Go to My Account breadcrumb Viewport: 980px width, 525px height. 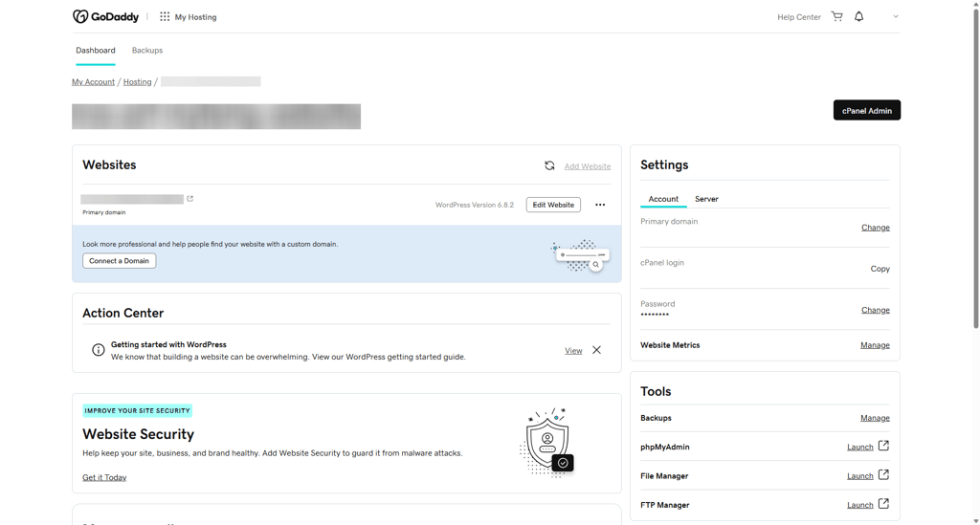pos(93,82)
